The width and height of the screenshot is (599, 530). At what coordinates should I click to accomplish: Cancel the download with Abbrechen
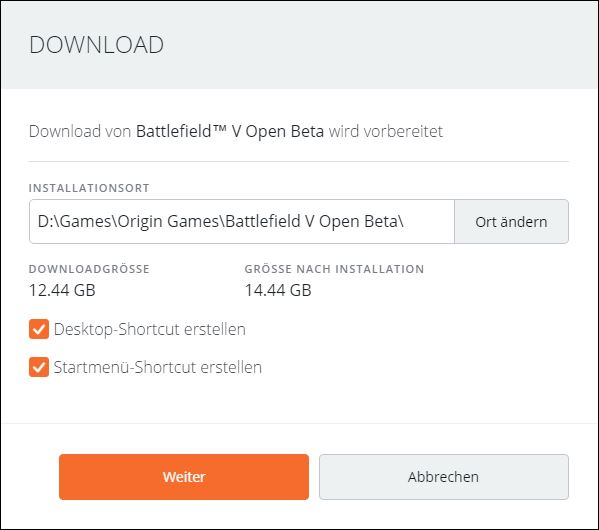tap(444, 477)
